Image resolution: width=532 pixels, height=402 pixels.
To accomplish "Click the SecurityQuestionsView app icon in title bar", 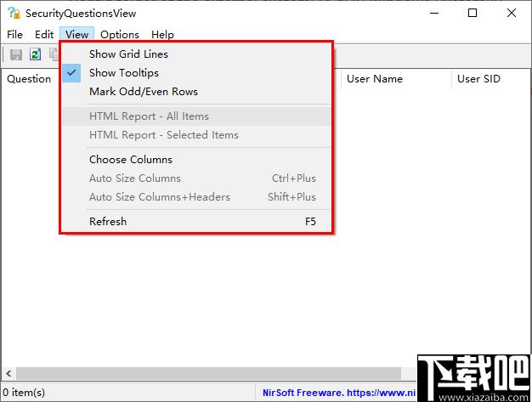I will coord(14,14).
